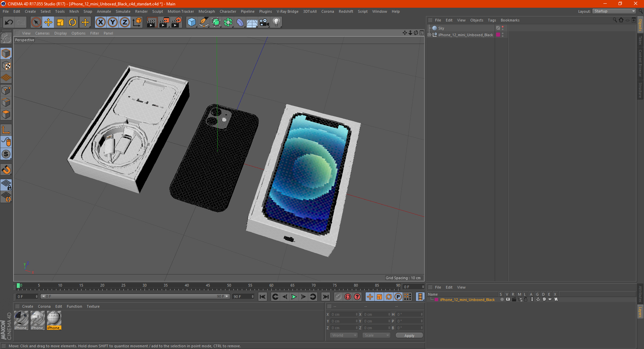
Task: Click the Record Active Objects button
Action: coord(338,297)
